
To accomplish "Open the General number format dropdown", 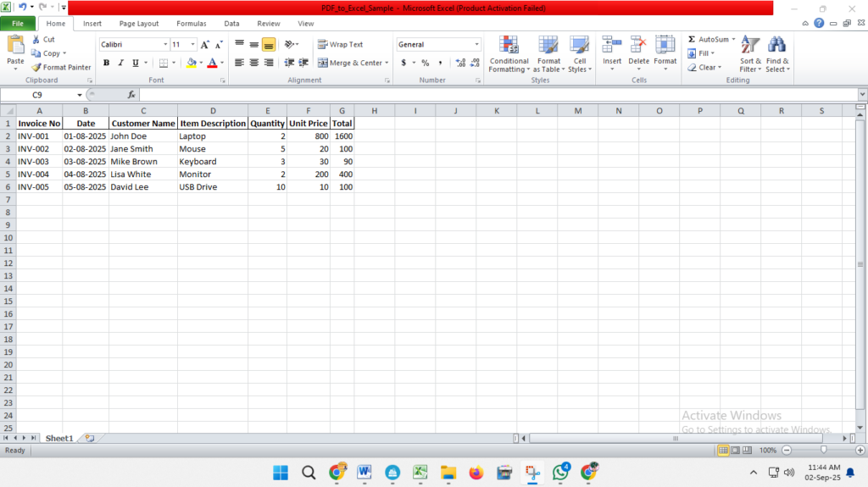I will (x=476, y=44).
